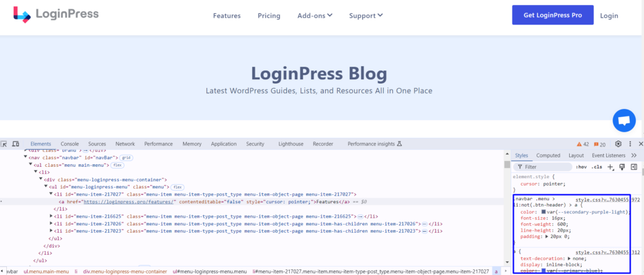644x275 pixels.
Task: Collapse the menu-loginpress-menu-container div node
Action: click(x=41, y=179)
